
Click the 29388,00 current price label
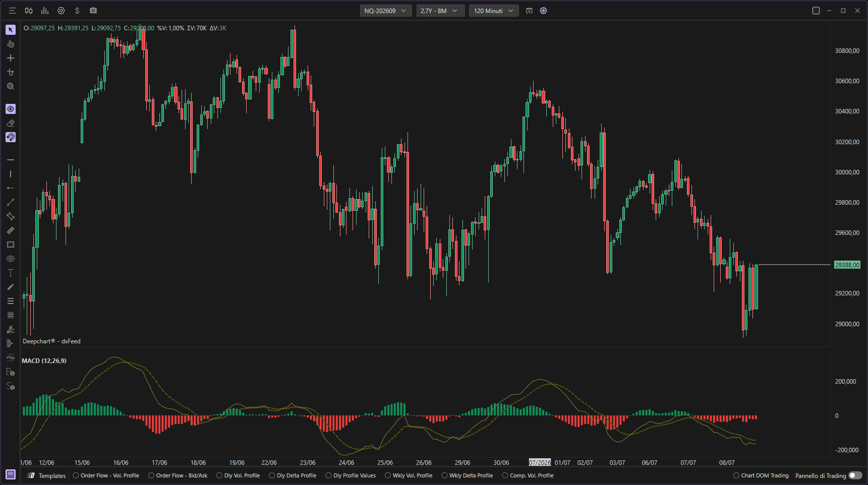pos(847,265)
